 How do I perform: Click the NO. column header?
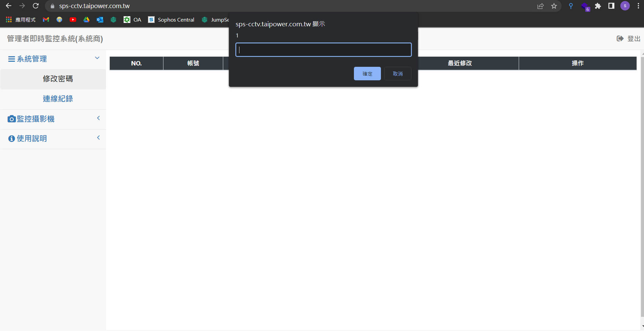coord(136,63)
